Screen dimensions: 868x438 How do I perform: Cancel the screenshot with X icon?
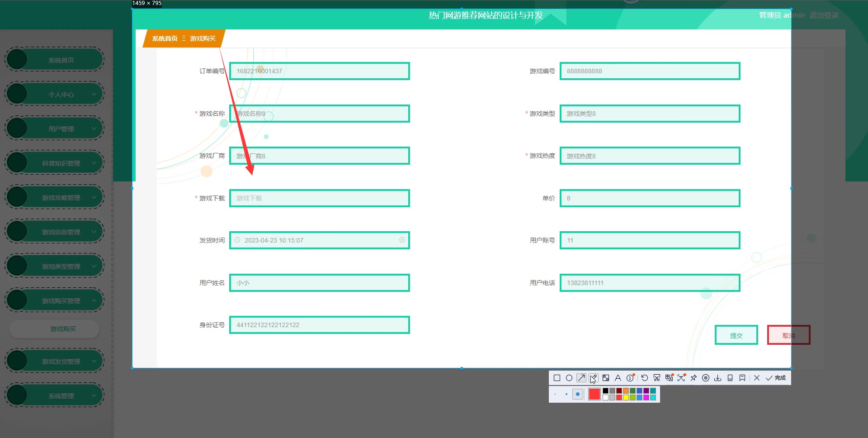pos(757,378)
